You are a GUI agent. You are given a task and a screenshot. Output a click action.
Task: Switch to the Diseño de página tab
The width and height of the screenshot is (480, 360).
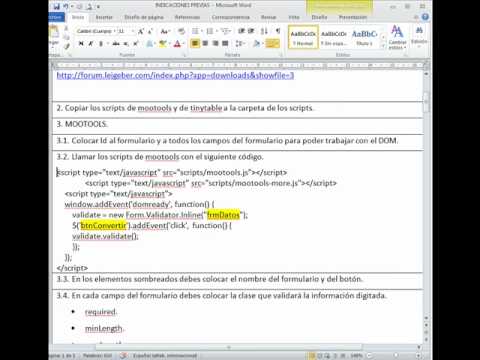pos(144,17)
